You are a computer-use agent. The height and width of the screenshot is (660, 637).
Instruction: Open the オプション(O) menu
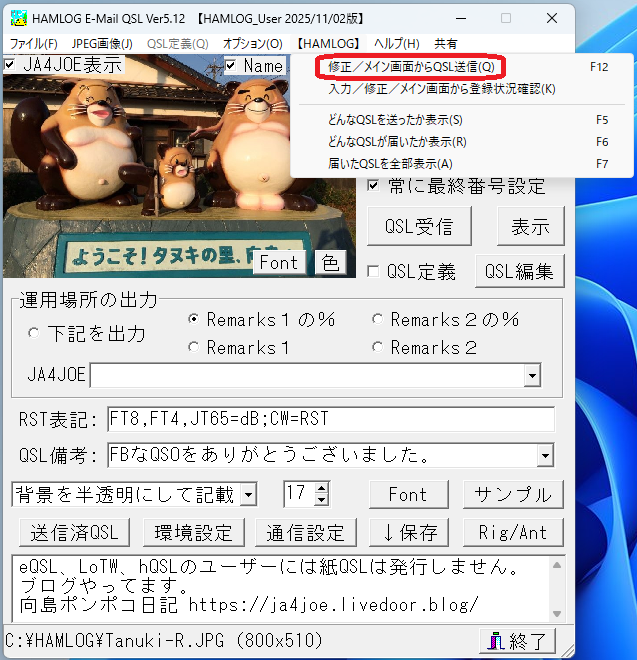tap(253, 43)
